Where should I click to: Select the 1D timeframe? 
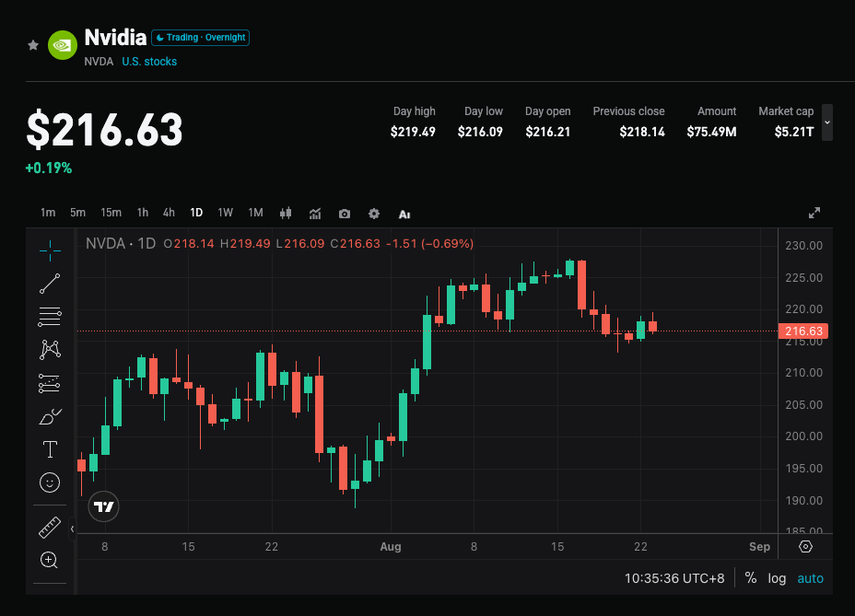pos(196,213)
